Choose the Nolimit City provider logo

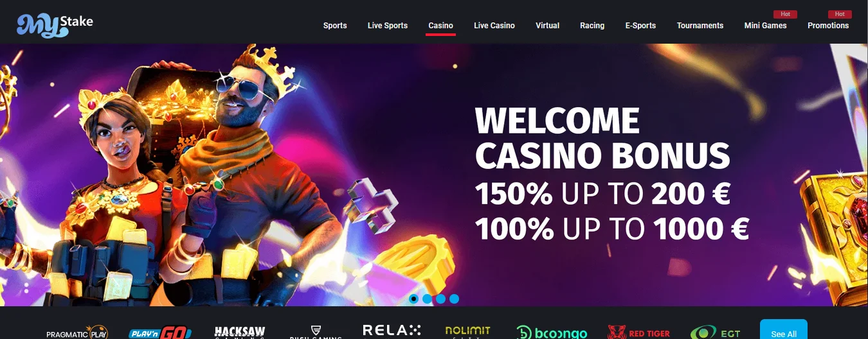click(x=467, y=332)
